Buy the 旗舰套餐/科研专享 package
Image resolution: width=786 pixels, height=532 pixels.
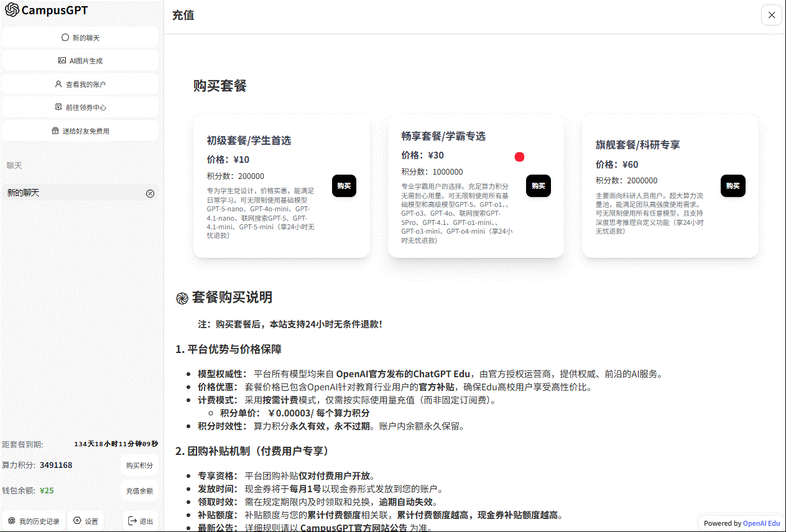(733, 186)
